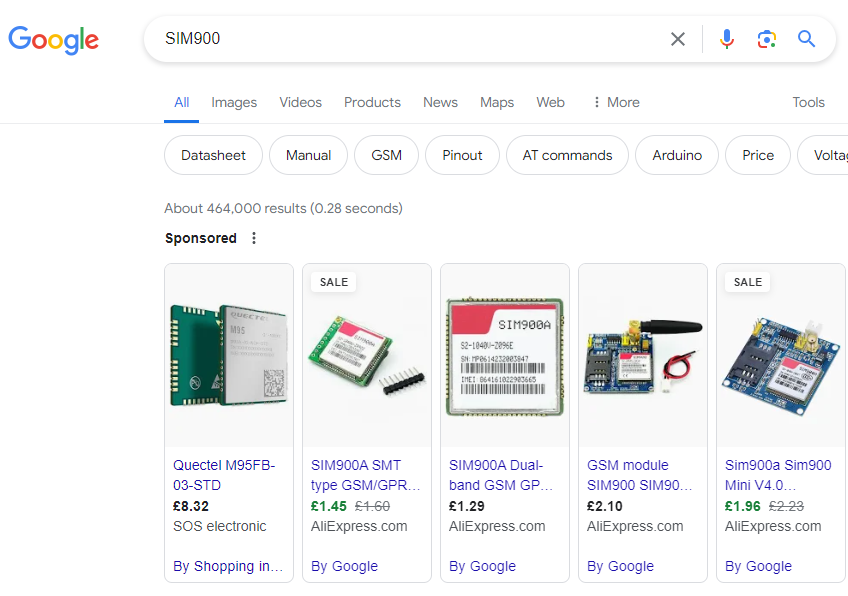Click the blue search magnifier icon
Image resolution: width=848 pixels, height=596 pixels.
[x=807, y=39]
